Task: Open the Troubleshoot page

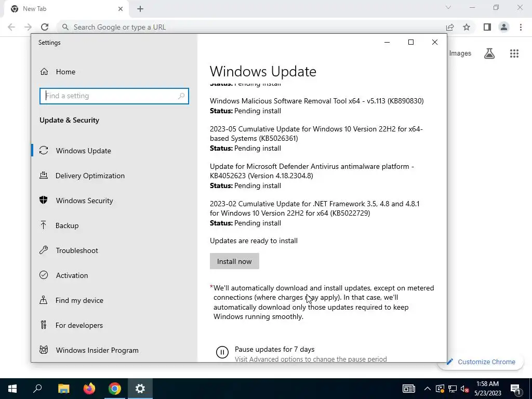Action: coord(77,250)
